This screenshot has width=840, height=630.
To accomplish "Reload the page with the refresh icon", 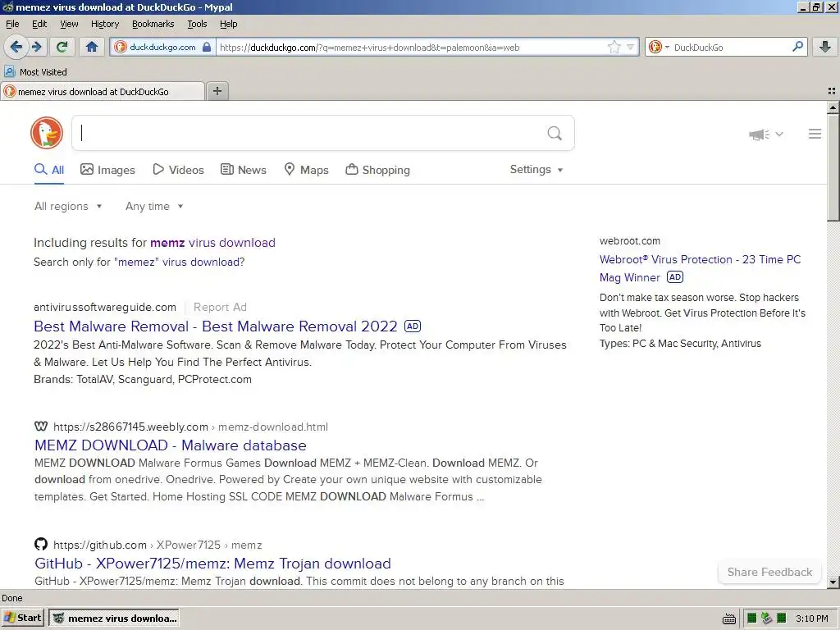I will pos(62,47).
